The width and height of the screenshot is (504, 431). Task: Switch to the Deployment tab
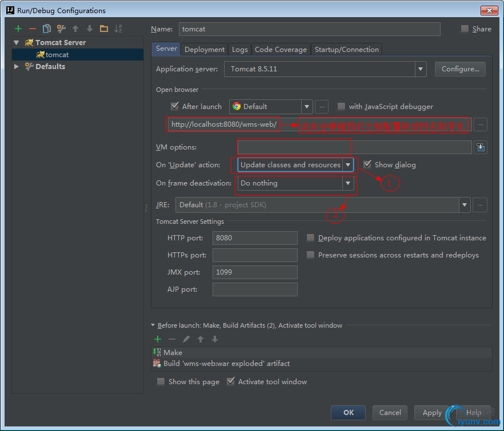205,50
